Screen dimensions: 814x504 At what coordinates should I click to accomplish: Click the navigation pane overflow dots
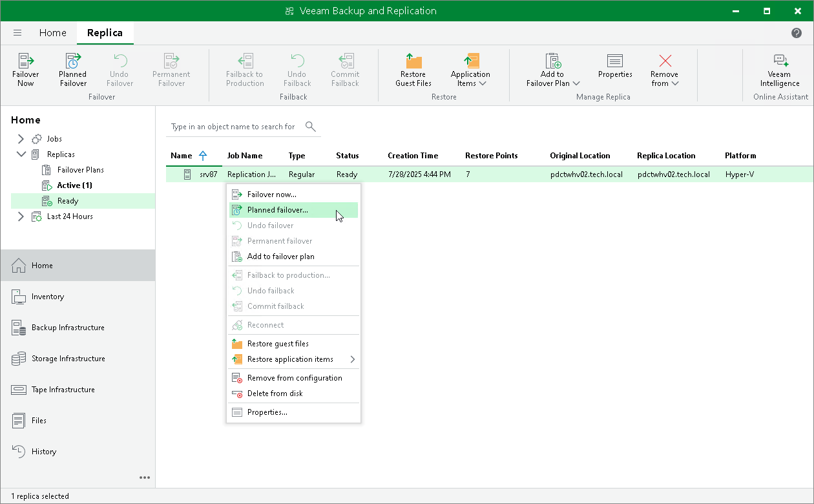tap(145, 478)
